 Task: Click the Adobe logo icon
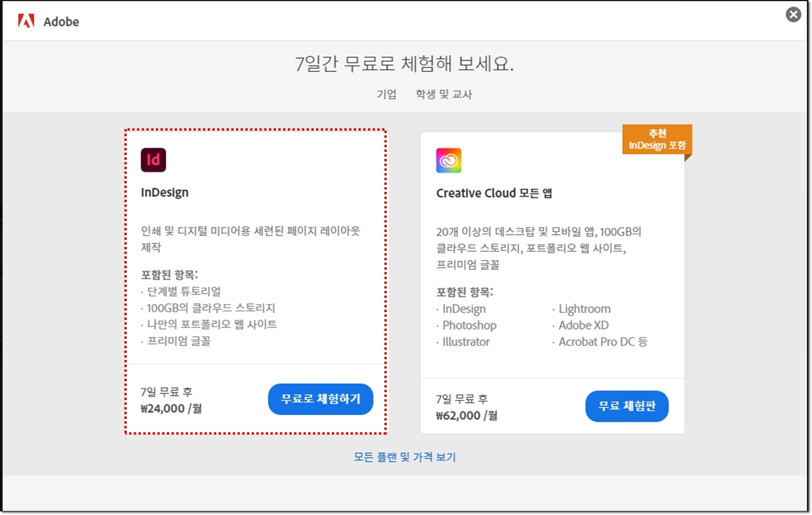pos(26,21)
